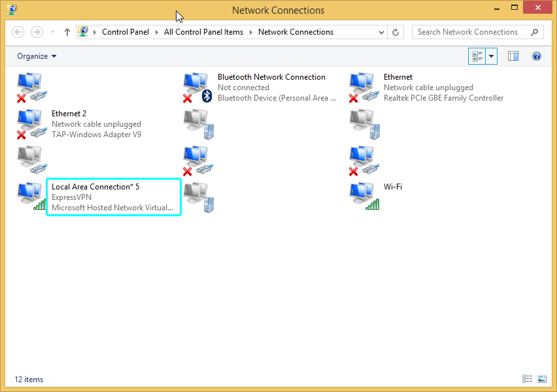Click the Change your view button
This screenshot has height=392, width=557.
[x=477, y=56]
